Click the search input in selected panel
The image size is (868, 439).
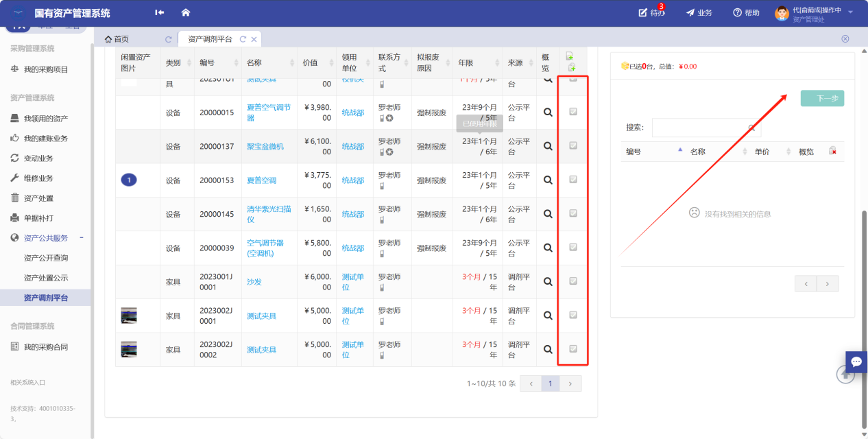tap(699, 128)
